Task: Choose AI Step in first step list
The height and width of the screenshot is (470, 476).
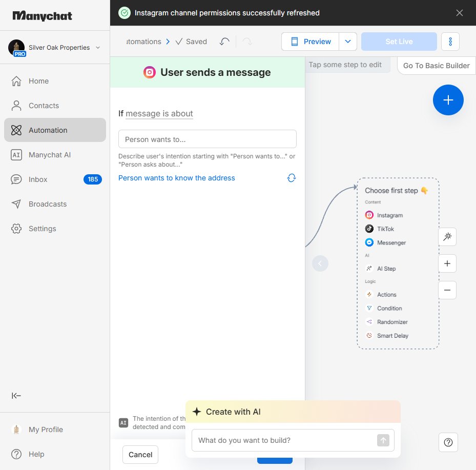Action: [386, 269]
